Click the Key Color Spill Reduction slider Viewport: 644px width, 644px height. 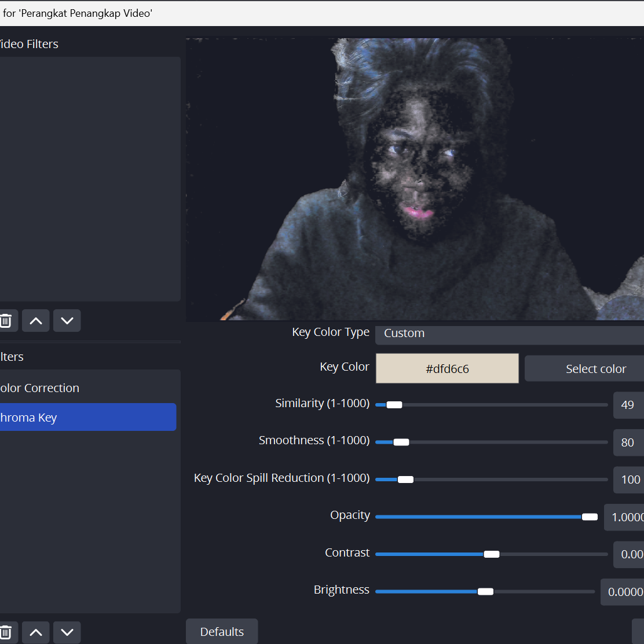(x=492, y=480)
